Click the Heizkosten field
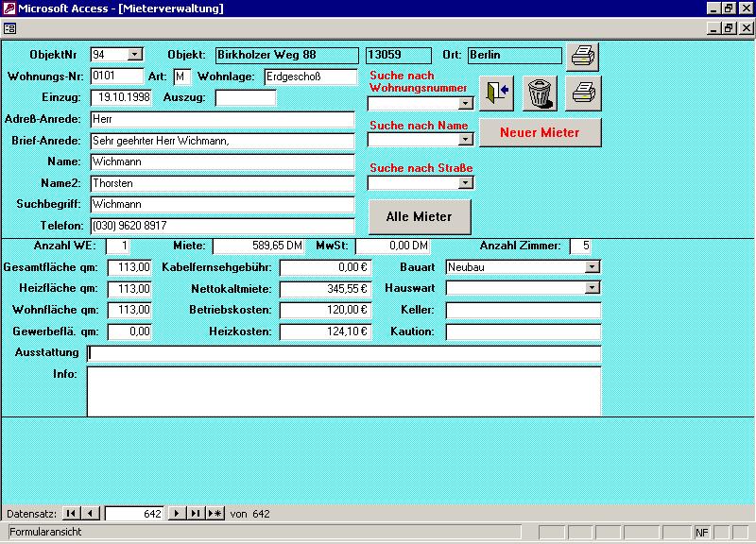The image size is (756, 544). (x=325, y=331)
